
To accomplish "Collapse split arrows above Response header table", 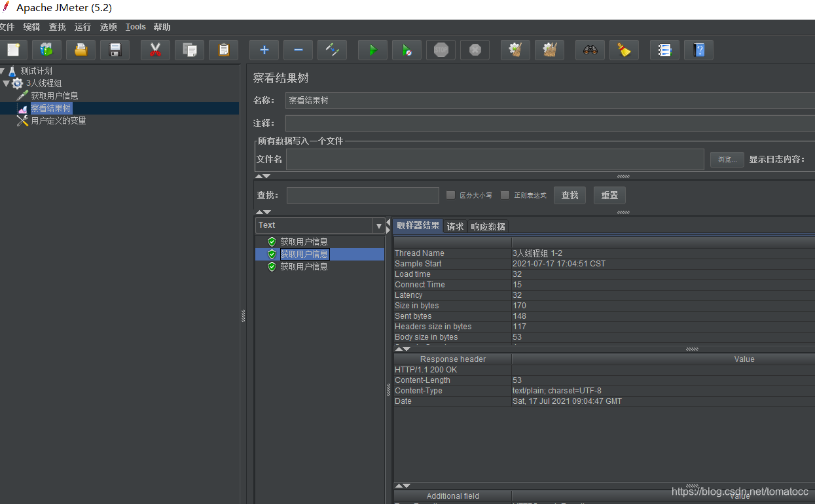I will [403, 349].
